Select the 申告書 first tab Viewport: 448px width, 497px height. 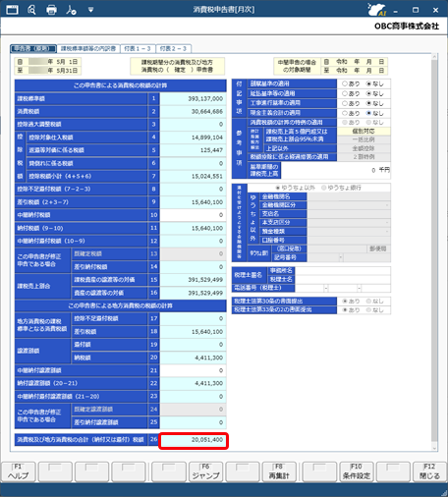(x=33, y=48)
